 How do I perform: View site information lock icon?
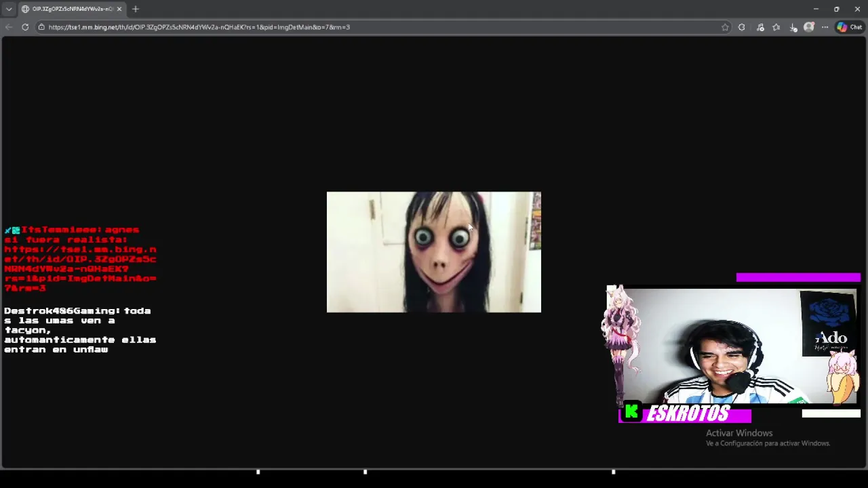[41, 27]
